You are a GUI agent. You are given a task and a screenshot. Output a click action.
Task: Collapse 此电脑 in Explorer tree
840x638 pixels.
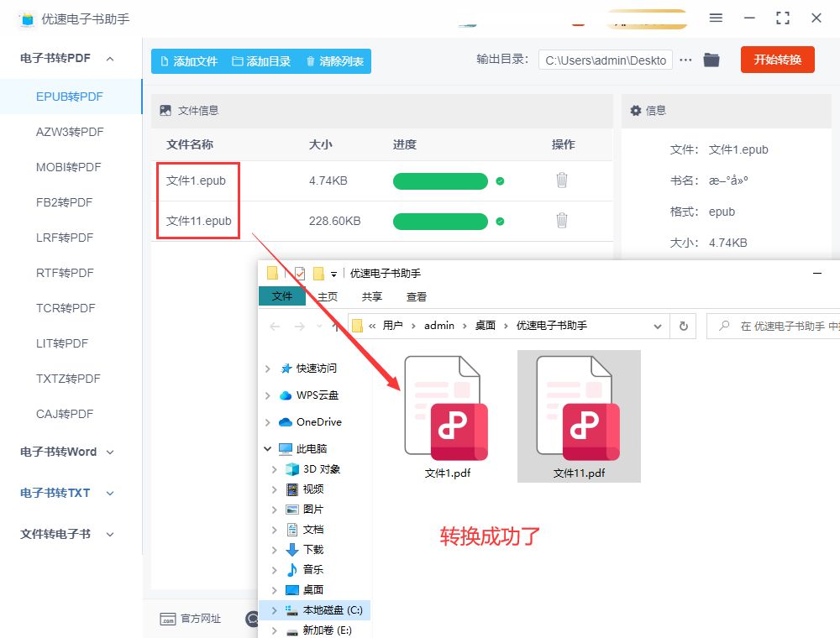tap(267, 448)
